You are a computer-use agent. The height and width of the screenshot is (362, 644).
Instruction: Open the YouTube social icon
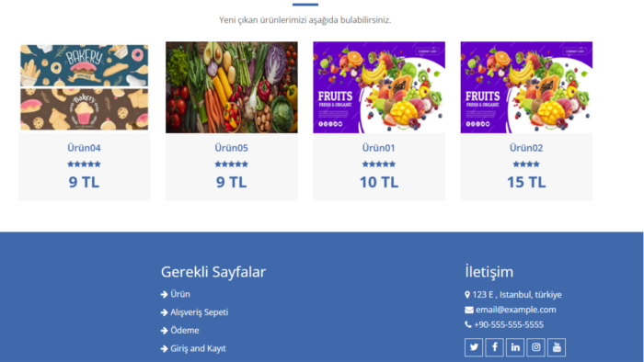(557, 347)
